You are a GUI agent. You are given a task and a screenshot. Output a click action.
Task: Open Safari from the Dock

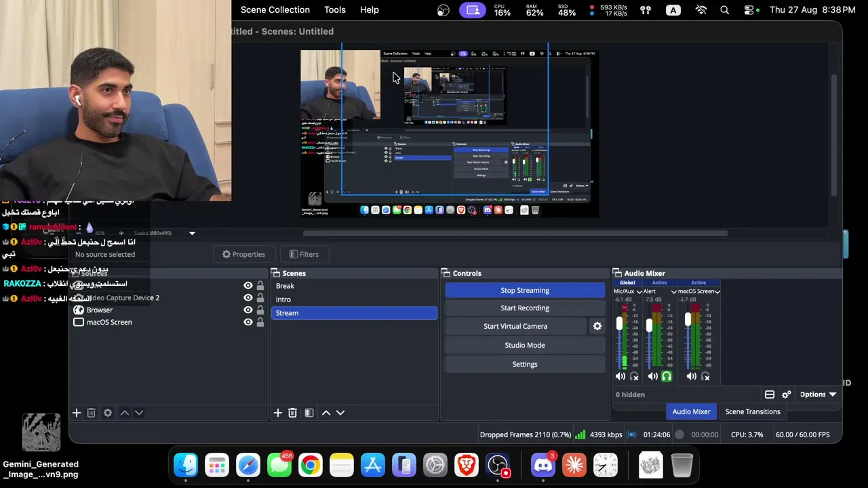248,466
